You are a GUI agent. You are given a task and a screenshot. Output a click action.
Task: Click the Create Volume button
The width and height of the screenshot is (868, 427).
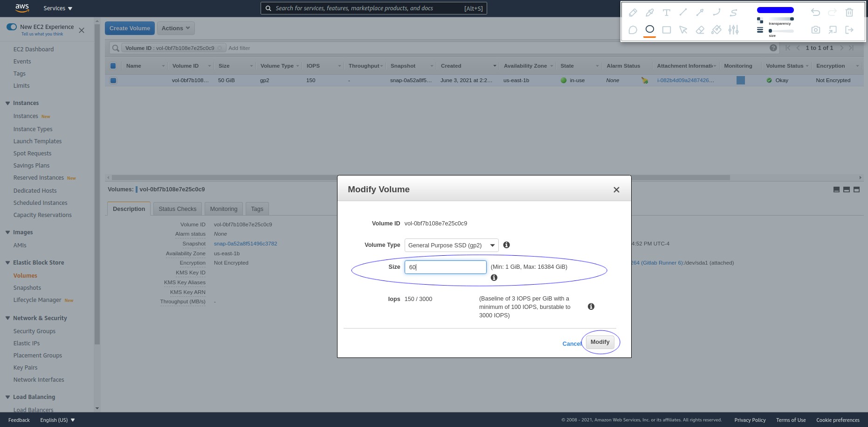pos(130,28)
